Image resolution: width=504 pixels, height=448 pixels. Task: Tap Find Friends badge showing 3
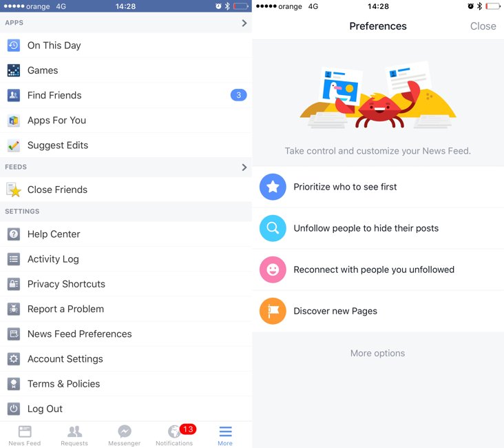click(238, 95)
